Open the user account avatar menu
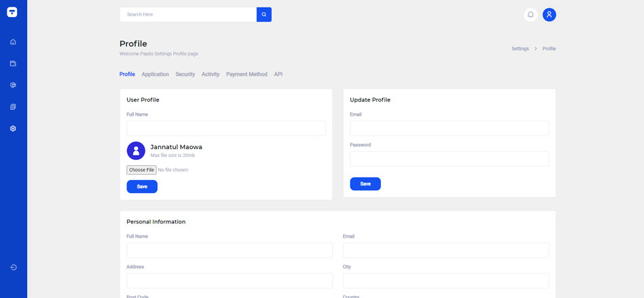This screenshot has width=644, height=298. click(x=549, y=14)
